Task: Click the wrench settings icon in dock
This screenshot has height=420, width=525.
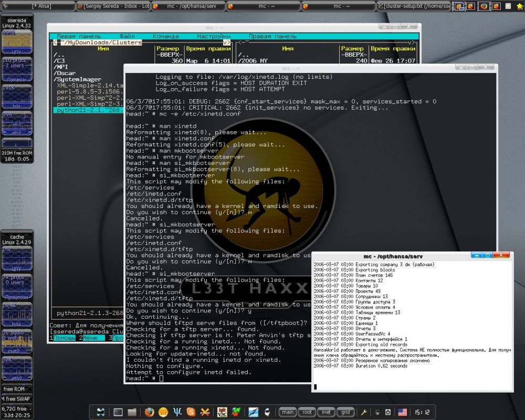Action: point(364,412)
